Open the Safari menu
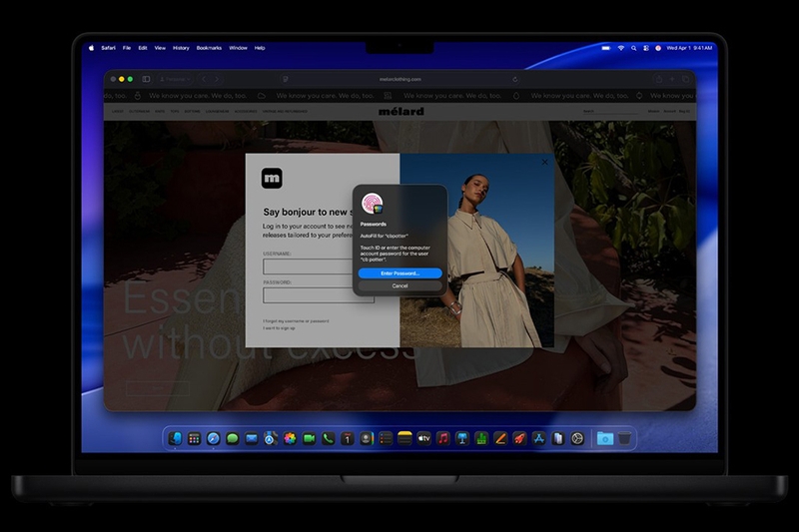 (x=108, y=48)
